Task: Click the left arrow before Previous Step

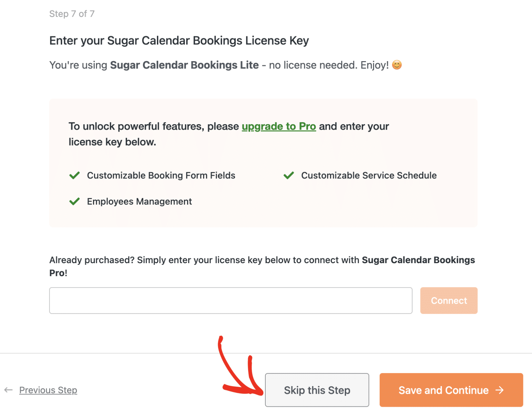Action: point(8,390)
